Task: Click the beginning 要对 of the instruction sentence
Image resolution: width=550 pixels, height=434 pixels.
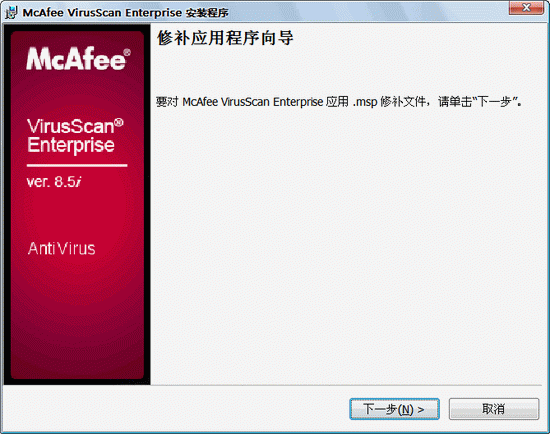Action: pyautogui.click(x=167, y=102)
